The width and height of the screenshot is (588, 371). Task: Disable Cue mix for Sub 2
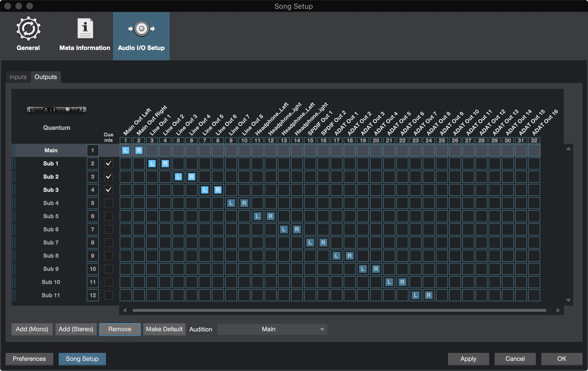[109, 177]
